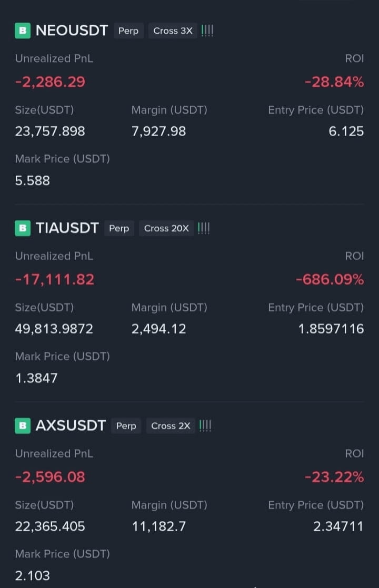Tap the -686.09% ROI value
Screen dimensions: 379x588
(x=330, y=279)
